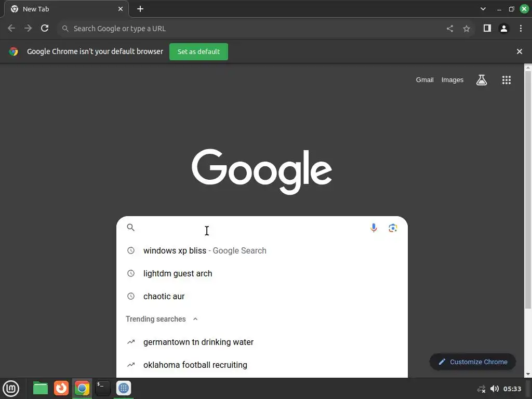The width and height of the screenshot is (532, 399).
Task: Click the clock icon beside 'chaotic aur'
Action: pyautogui.click(x=130, y=296)
